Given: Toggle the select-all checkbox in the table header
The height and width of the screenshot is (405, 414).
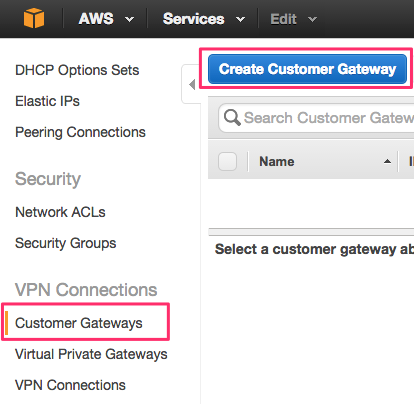Looking at the screenshot, I should (x=227, y=162).
